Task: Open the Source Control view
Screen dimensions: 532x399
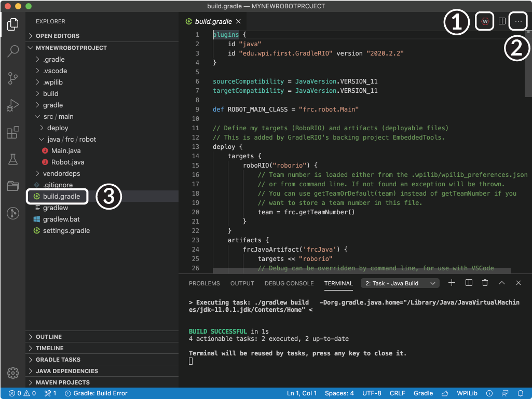Action: 12,78
